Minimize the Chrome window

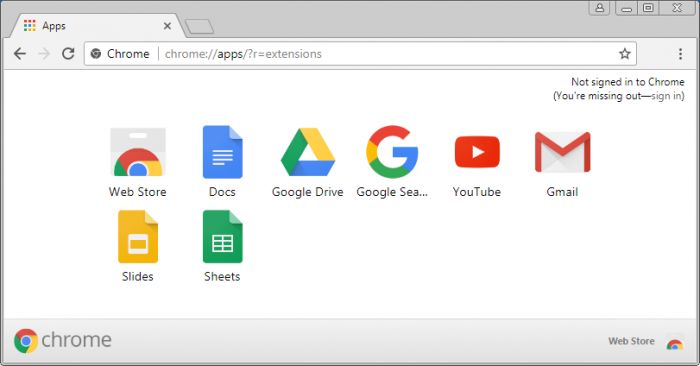626,8
